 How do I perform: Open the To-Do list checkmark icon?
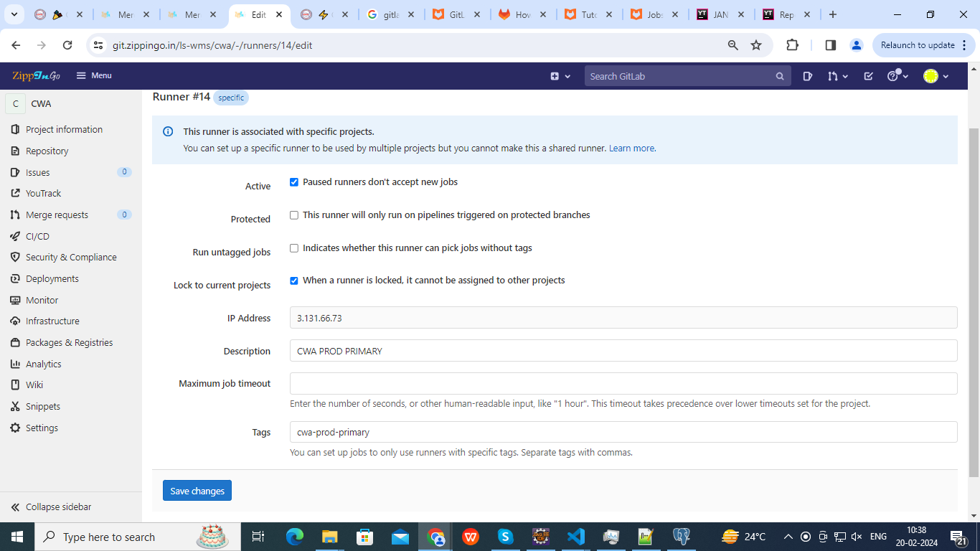pos(868,76)
